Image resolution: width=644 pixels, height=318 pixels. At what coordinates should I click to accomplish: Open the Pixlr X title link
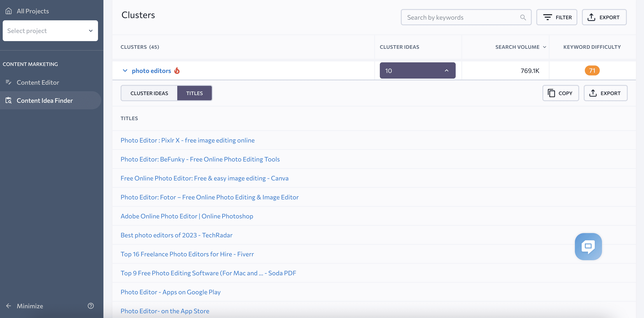pos(187,140)
